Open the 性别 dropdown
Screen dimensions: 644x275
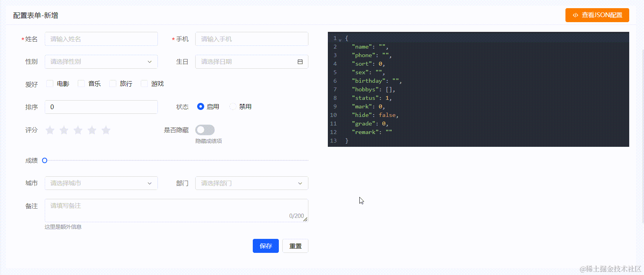pyautogui.click(x=101, y=62)
